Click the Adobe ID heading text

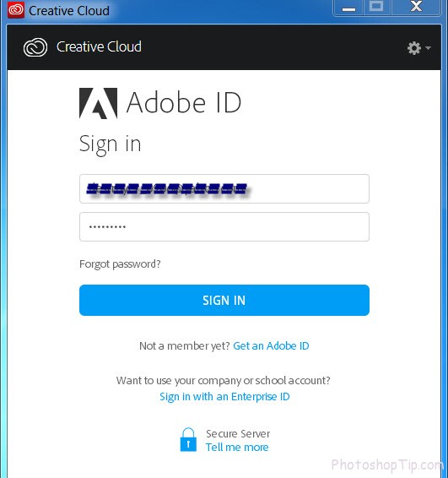[184, 103]
